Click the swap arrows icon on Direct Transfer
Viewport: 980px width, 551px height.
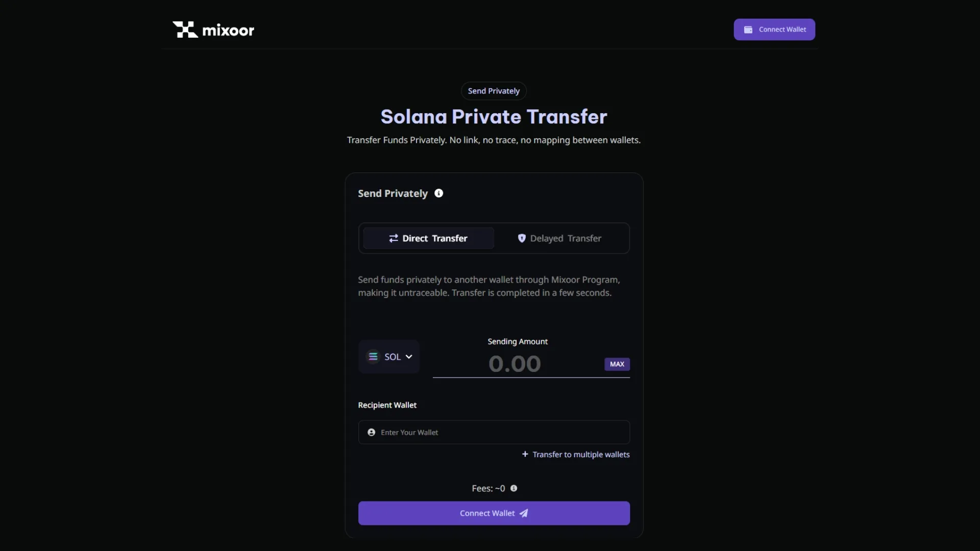[x=393, y=238]
